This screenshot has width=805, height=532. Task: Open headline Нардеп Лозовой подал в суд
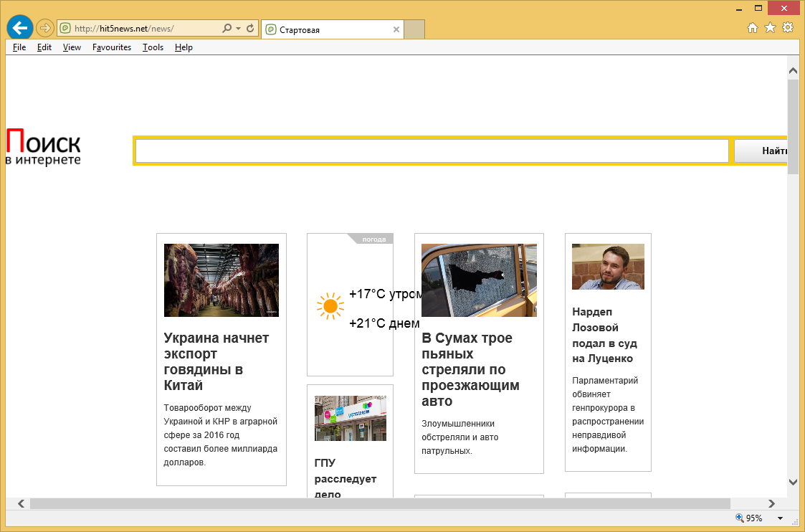tap(605, 335)
